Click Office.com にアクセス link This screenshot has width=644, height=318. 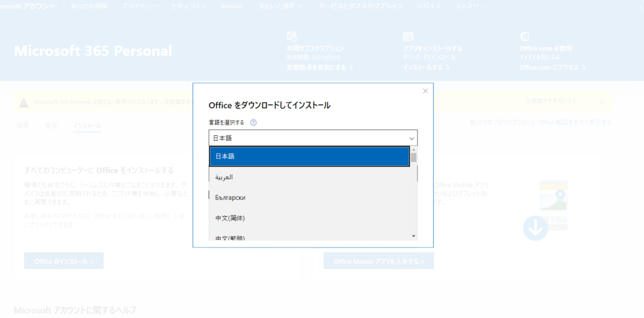pyautogui.click(x=552, y=67)
